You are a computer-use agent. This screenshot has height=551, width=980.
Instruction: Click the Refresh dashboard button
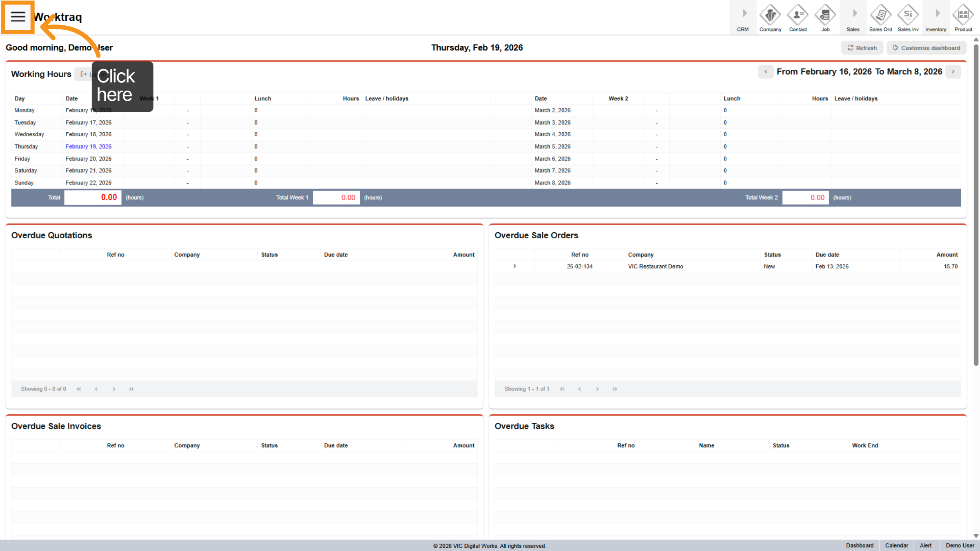click(862, 48)
